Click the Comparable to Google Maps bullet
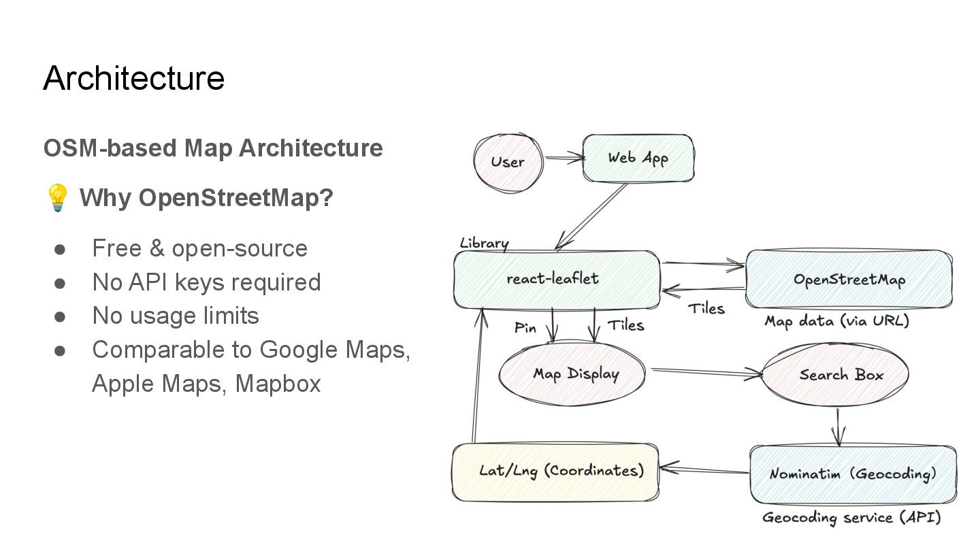980x551 pixels. [251, 350]
